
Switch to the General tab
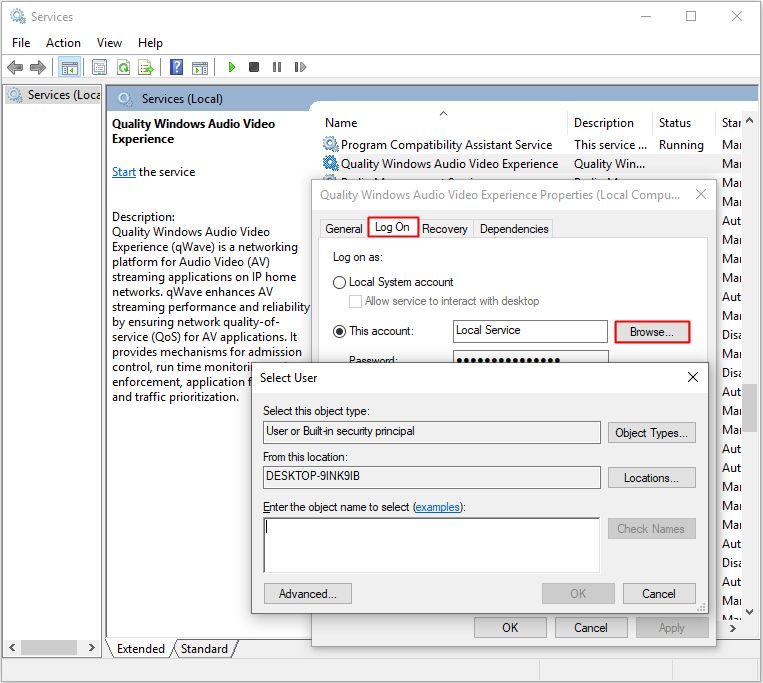click(344, 229)
